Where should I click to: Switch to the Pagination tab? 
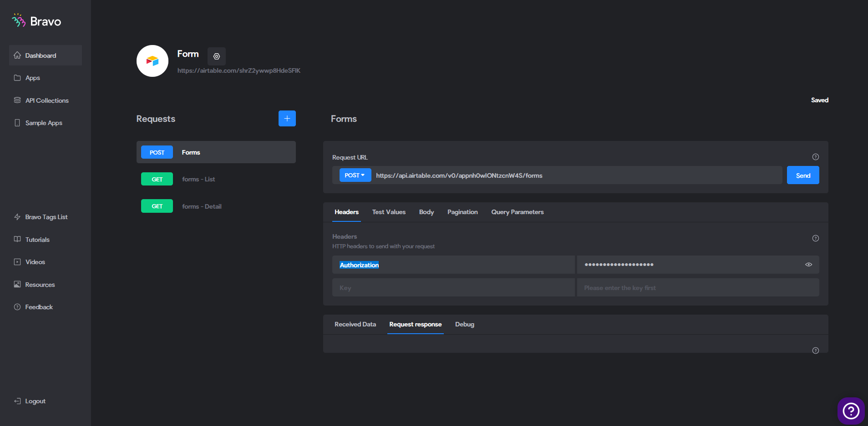(x=462, y=212)
